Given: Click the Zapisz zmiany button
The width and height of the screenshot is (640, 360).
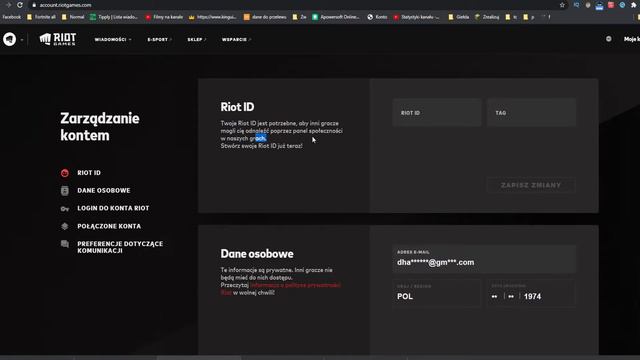Looking at the screenshot, I should click(x=531, y=185).
